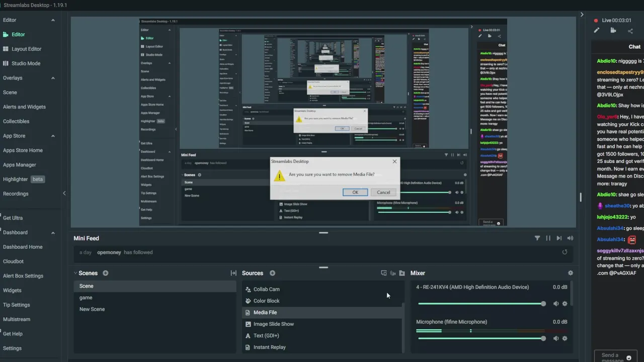644x362 pixels.
Task: Open Widgets under Dashboard
Action: (12, 291)
